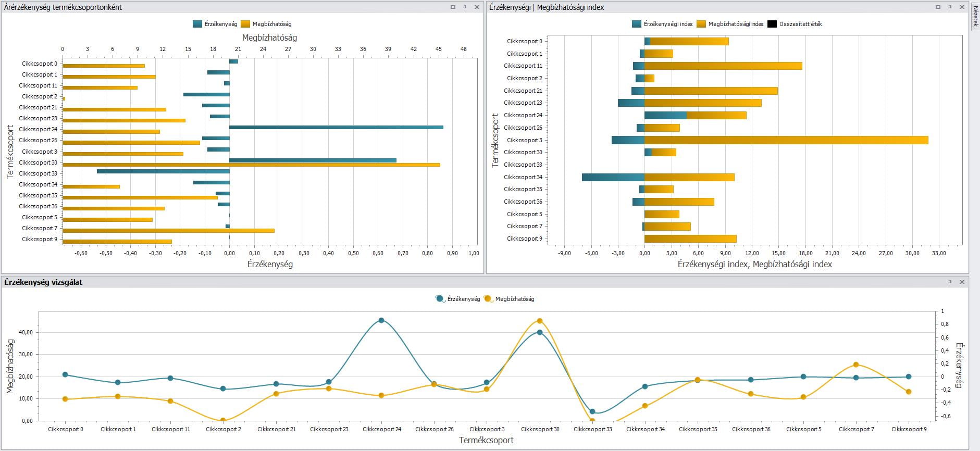Image resolution: width=980 pixels, height=451 pixels.
Task: Toggle Érzékenység legend marker in top-left chart
Action: (197, 24)
